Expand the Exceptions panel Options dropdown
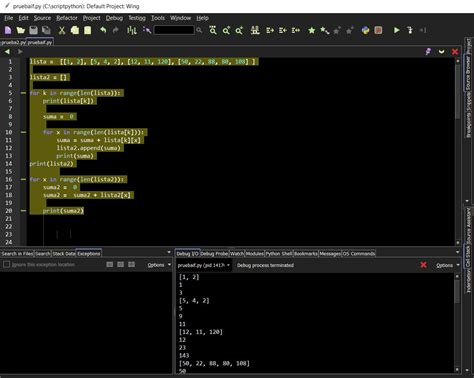474x378 pixels. (x=159, y=265)
